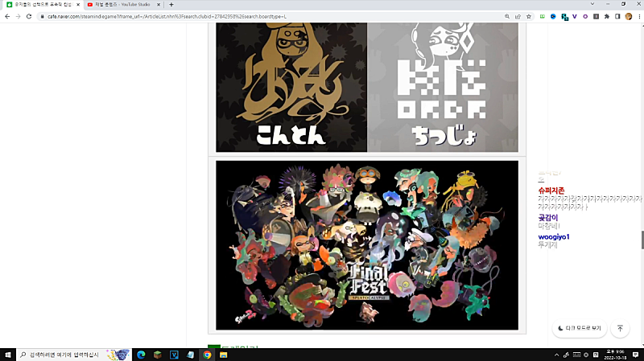The image size is (644, 361).
Task: Open the Vegas V app on taskbar
Action: point(174,355)
